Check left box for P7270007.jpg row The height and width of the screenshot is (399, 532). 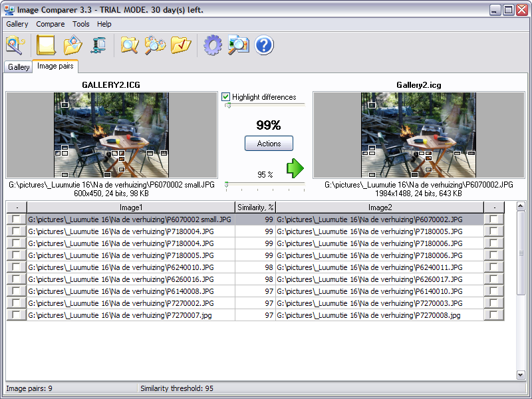(16, 315)
